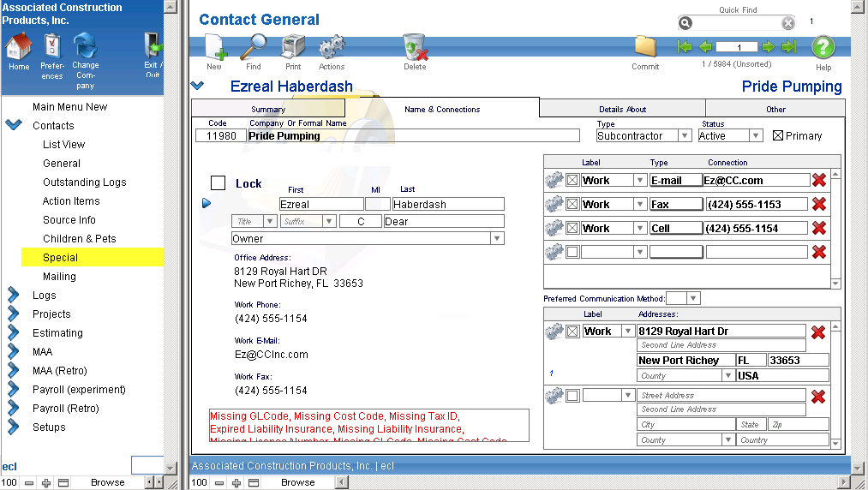Open the Status Active dropdown
This screenshot has height=490, width=868.
(755, 135)
